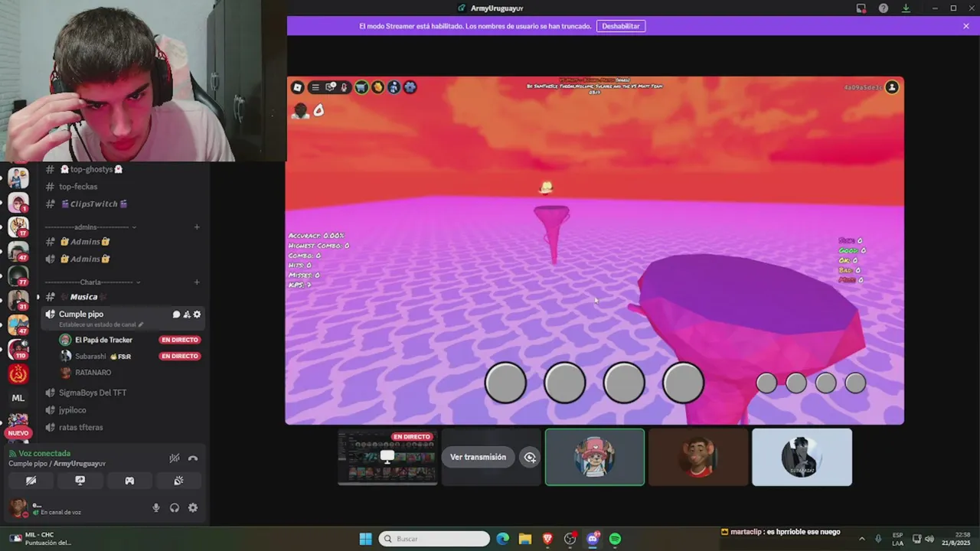Open Discord user settings gear
This screenshot has height=551, width=980.
click(x=193, y=507)
